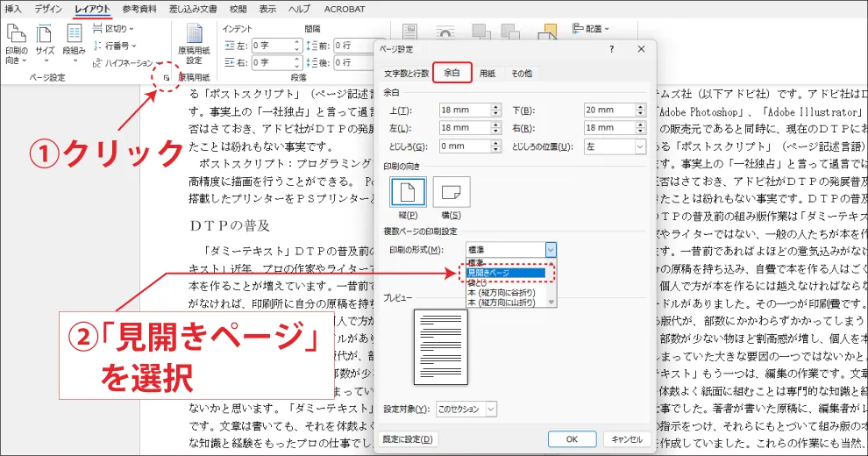This screenshot has width=868, height=456.
Task: Click the 既定に設定 button
Action: click(x=408, y=439)
